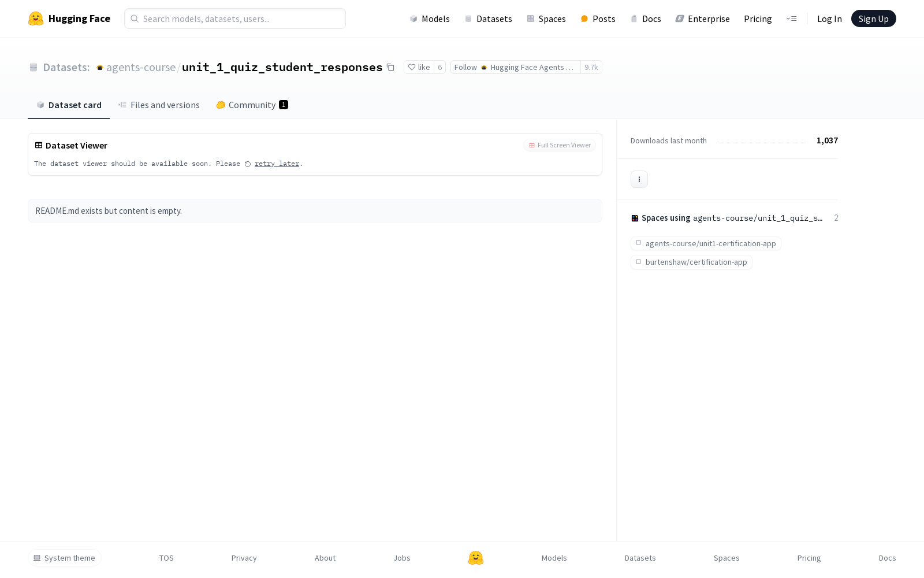The height and width of the screenshot is (578, 924).
Task: Copy the dataset name with the copy icon
Action: point(390,67)
